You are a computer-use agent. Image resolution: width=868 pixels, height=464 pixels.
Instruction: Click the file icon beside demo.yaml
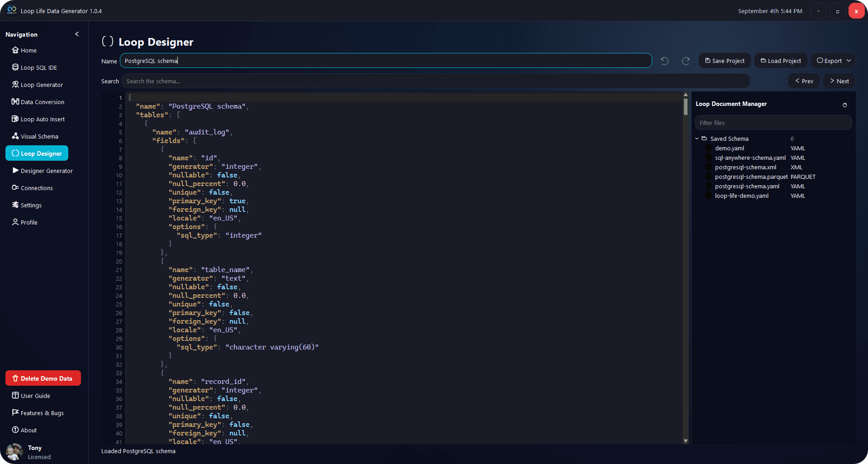pos(709,148)
